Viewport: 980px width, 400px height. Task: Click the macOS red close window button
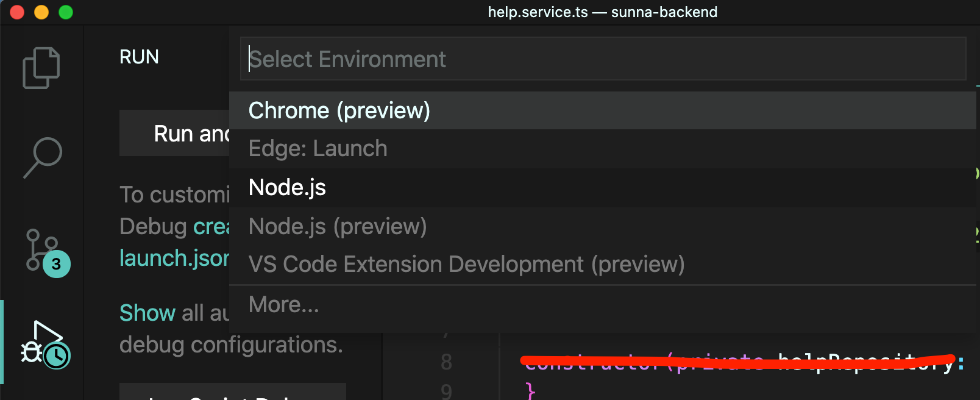(17, 12)
